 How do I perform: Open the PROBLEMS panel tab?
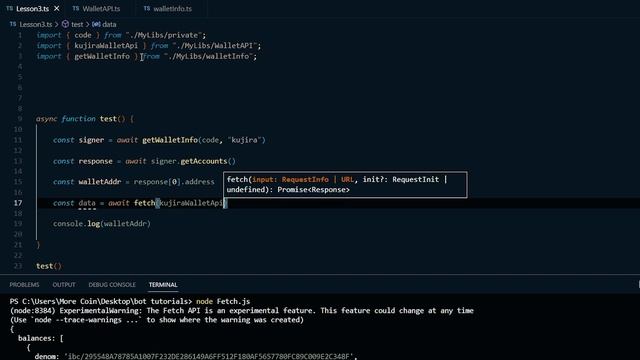click(24, 284)
